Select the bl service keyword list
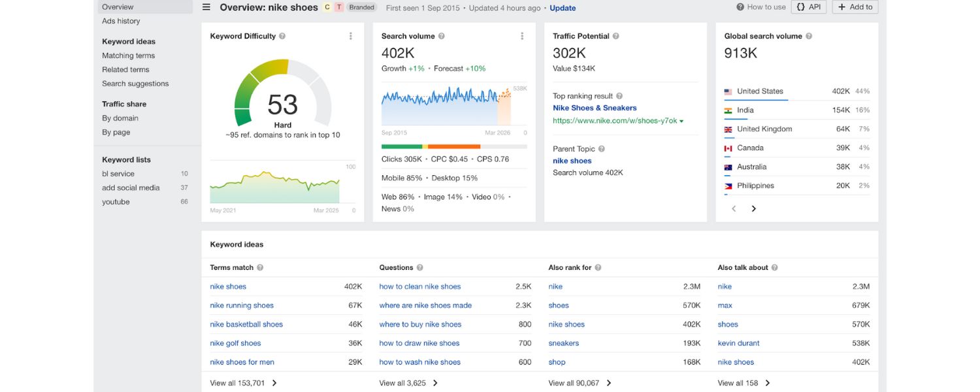 pos(118,174)
